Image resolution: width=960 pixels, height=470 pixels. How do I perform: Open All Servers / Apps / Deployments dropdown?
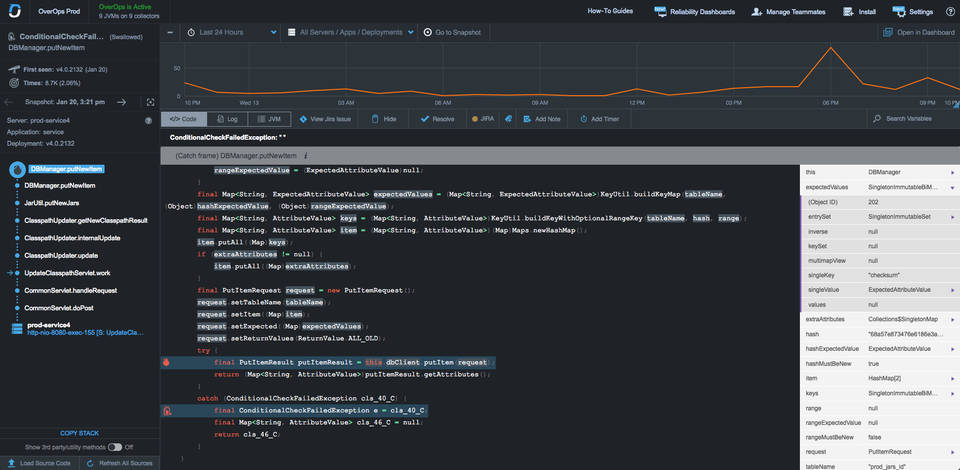pyautogui.click(x=354, y=31)
